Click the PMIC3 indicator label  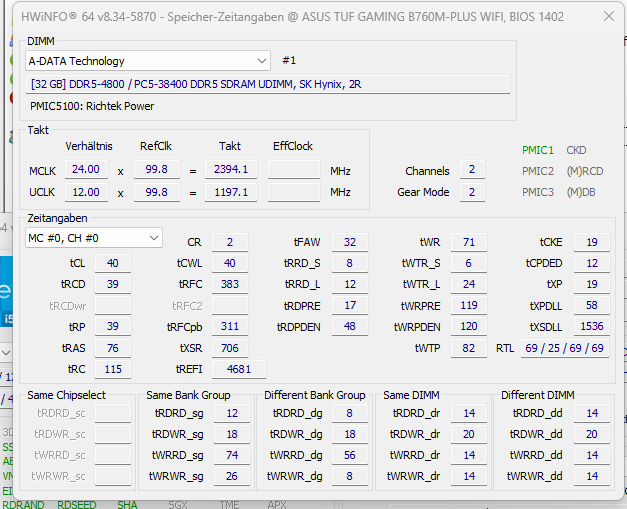537,192
